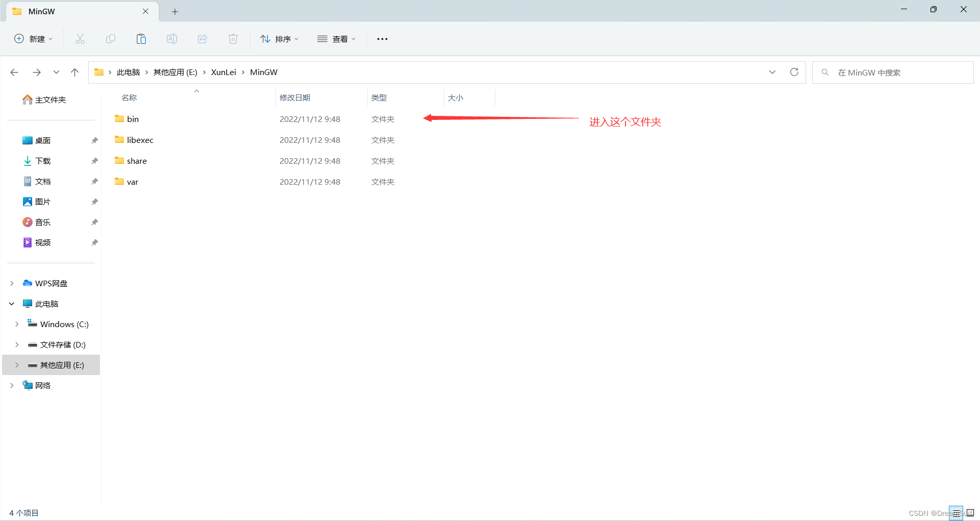
Task: Click the Paste clipboard icon
Action: pos(141,39)
